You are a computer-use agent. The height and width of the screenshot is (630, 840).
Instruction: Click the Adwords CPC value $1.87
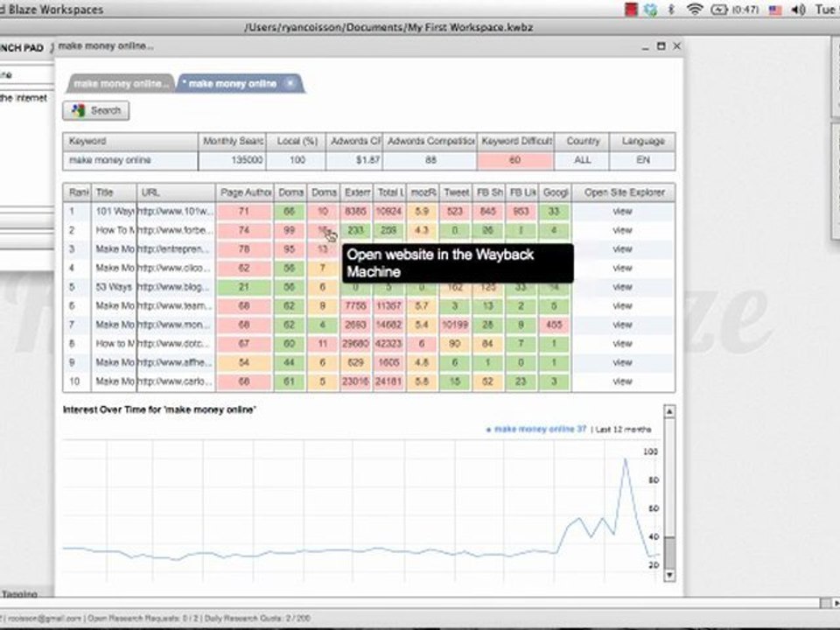point(354,160)
